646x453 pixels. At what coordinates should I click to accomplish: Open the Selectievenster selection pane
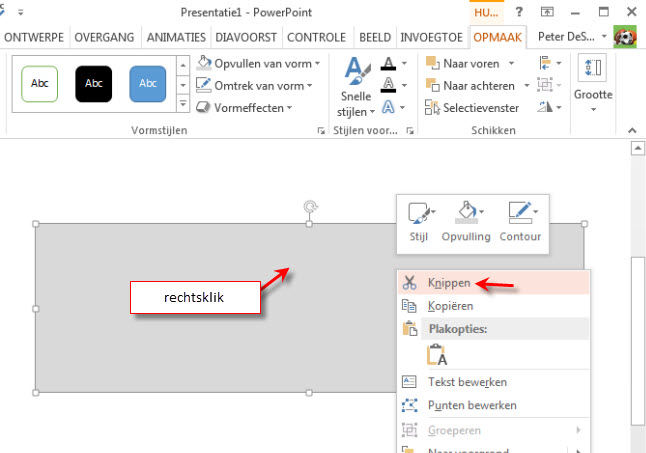pos(472,107)
